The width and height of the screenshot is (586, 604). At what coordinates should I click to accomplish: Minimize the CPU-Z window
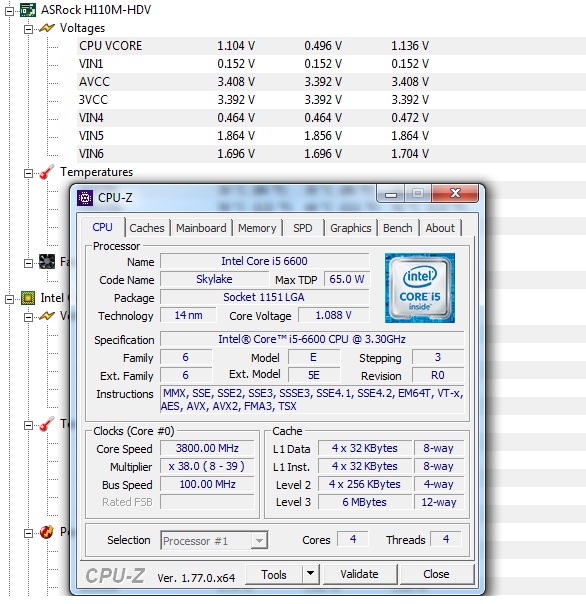[391, 194]
